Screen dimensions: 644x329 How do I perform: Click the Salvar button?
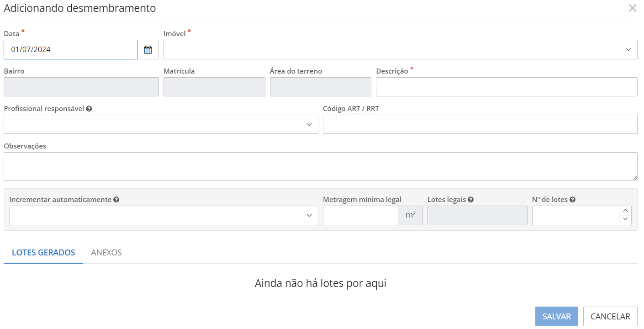[557, 317]
